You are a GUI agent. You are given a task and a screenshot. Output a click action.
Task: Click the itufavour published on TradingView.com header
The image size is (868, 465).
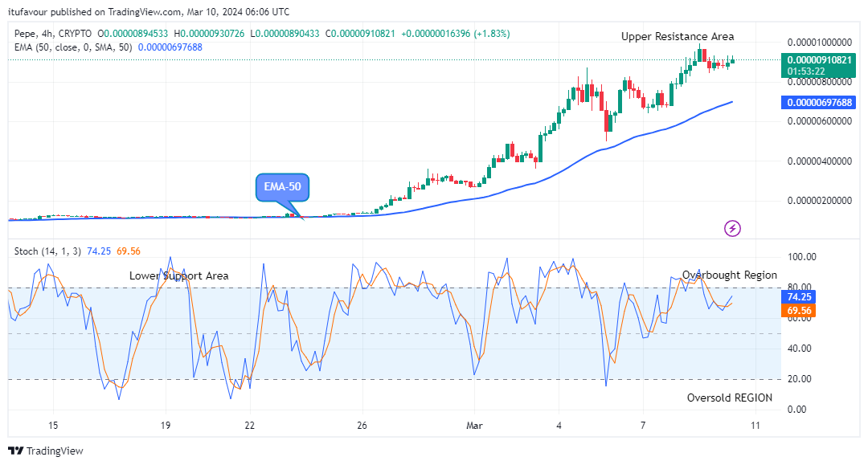point(149,11)
